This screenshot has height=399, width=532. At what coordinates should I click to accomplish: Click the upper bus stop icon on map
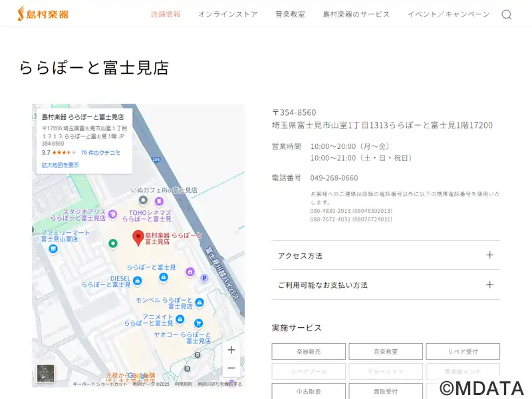point(198,355)
